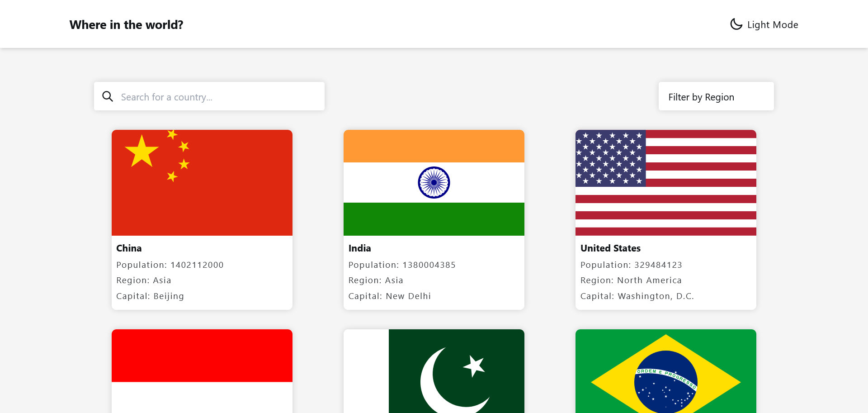Focus the 'Search for a country...' field
The height and width of the screenshot is (413, 868).
[x=209, y=96]
